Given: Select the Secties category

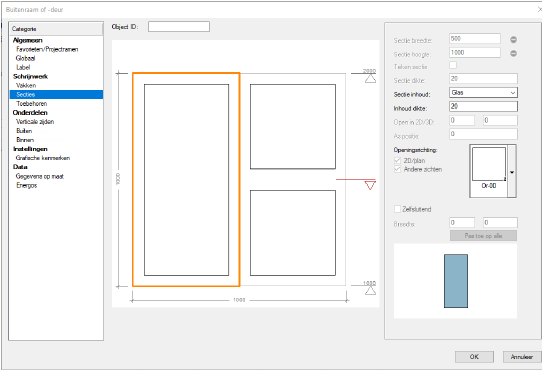Looking at the screenshot, I should (x=56, y=94).
